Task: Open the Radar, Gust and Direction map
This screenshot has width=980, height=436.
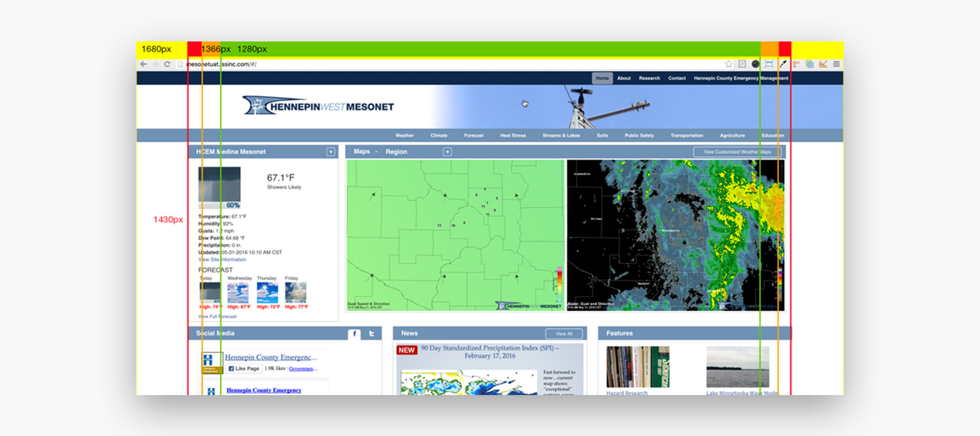Action: tap(676, 235)
